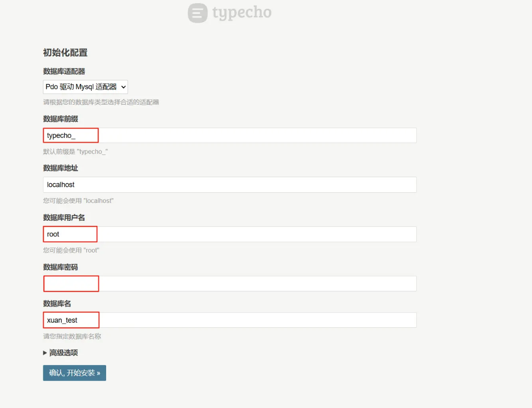Viewport: 532px width, 408px height.
Task: Select the database username field with root
Action: point(230,234)
